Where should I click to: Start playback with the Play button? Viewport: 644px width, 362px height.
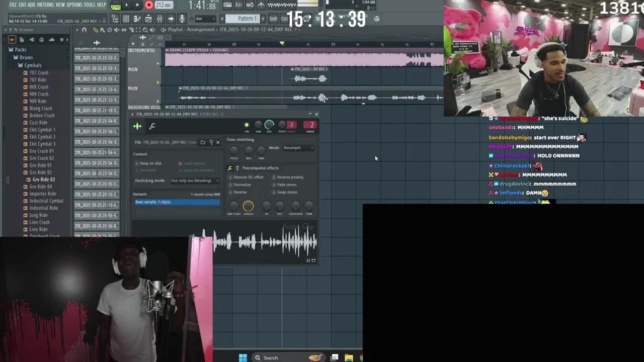(x=126, y=5)
